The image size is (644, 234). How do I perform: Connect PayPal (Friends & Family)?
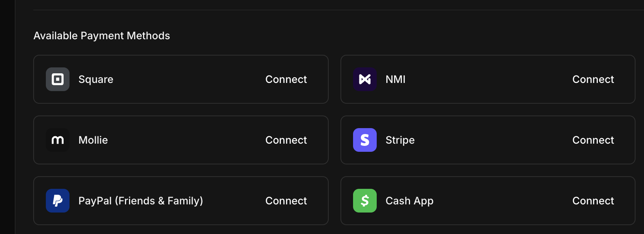286,201
